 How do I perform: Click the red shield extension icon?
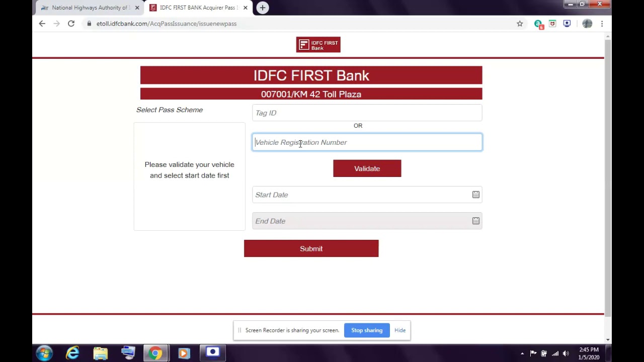[552, 24]
